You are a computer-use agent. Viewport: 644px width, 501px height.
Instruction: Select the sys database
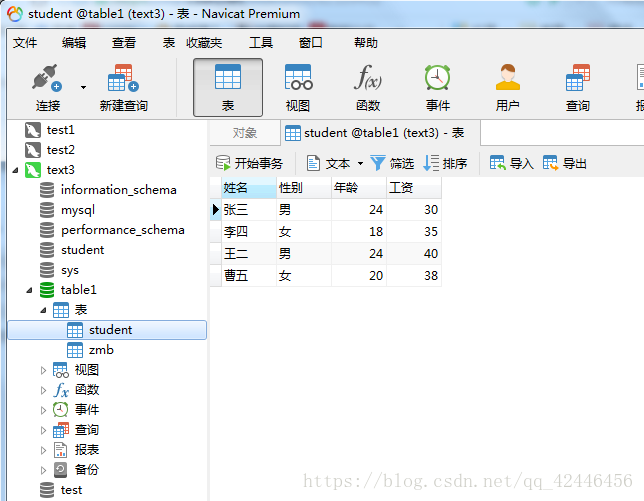69,270
